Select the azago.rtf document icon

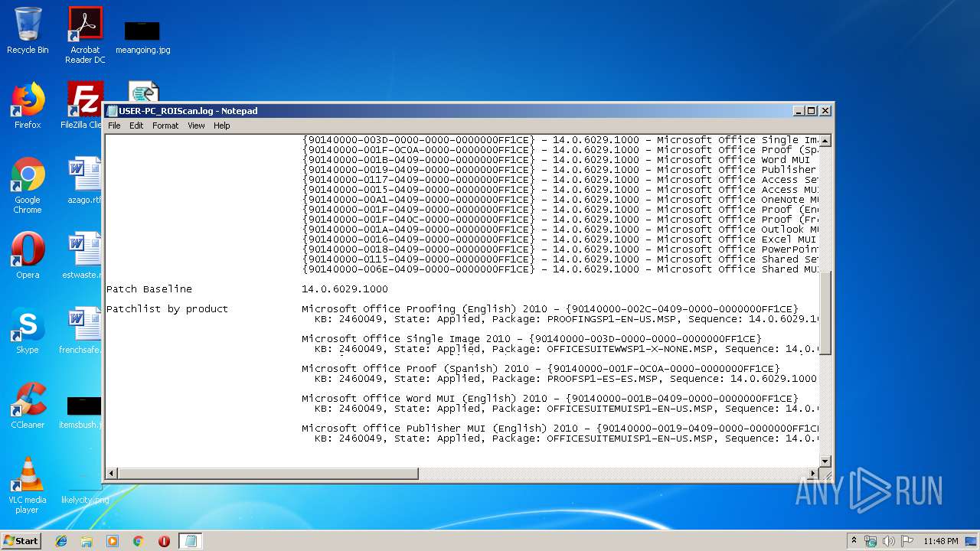tap(83, 181)
